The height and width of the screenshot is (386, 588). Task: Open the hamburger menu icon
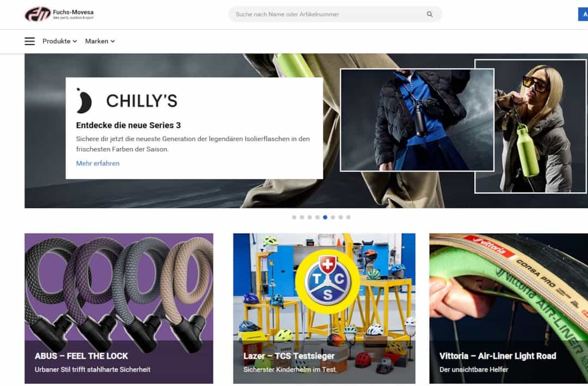point(29,41)
